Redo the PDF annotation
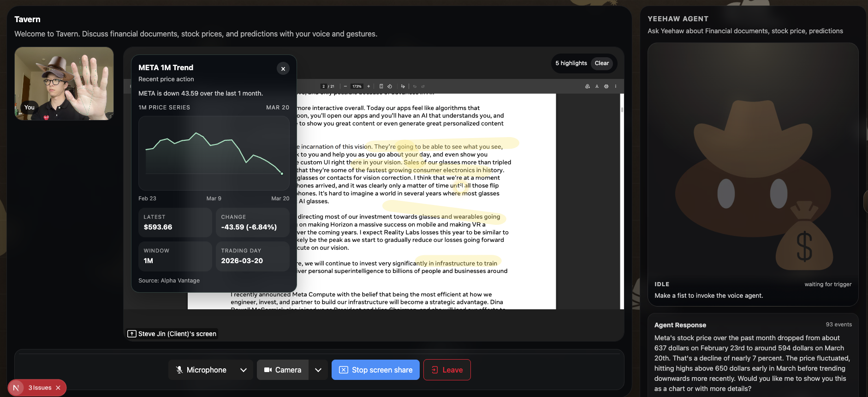868x397 pixels. (x=423, y=86)
